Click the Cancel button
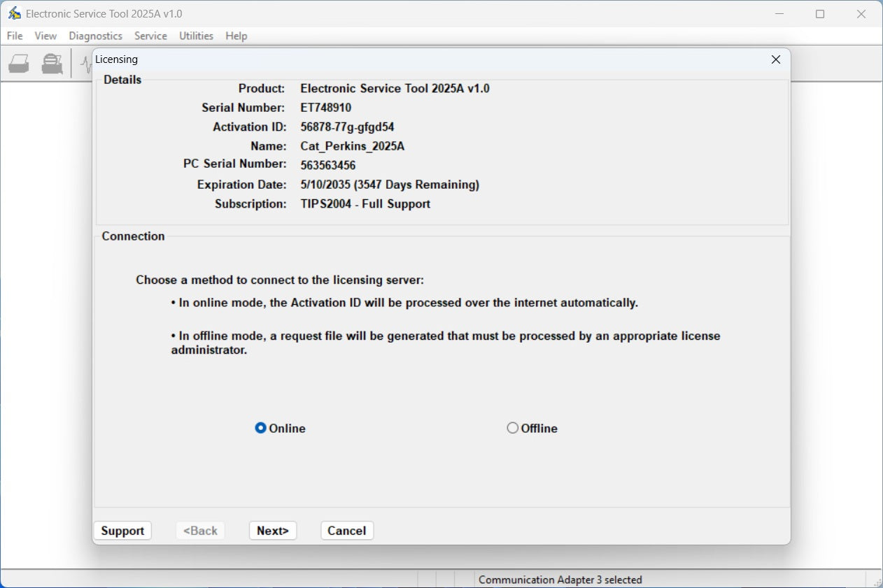This screenshot has width=883, height=588. (347, 531)
